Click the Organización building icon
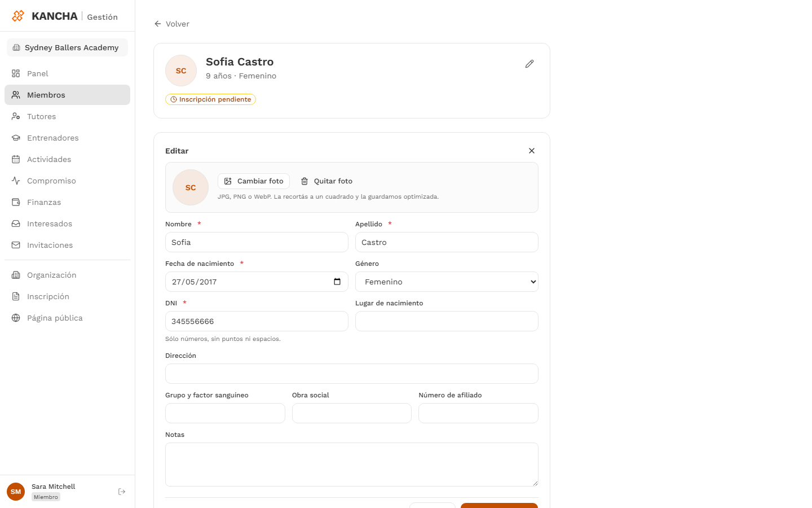Screen dimensions: 812x508 pos(16,275)
